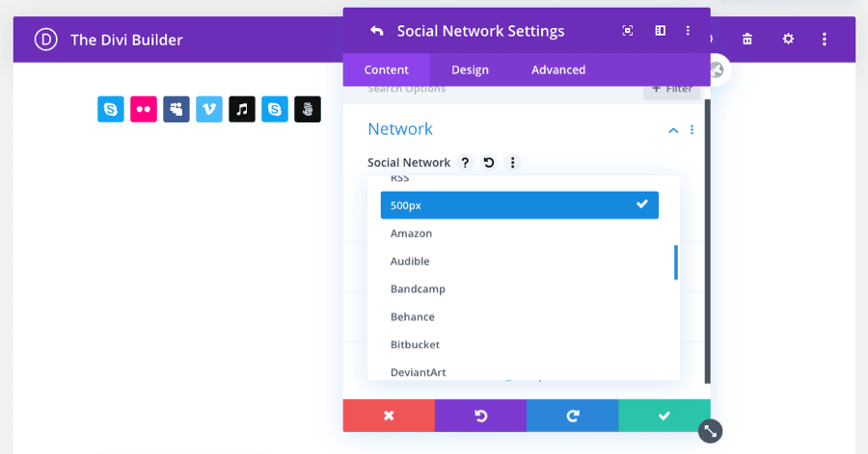Click the dropdown list scrollbar thumb
Screen dimensions: 868x454
pos(676,262)
